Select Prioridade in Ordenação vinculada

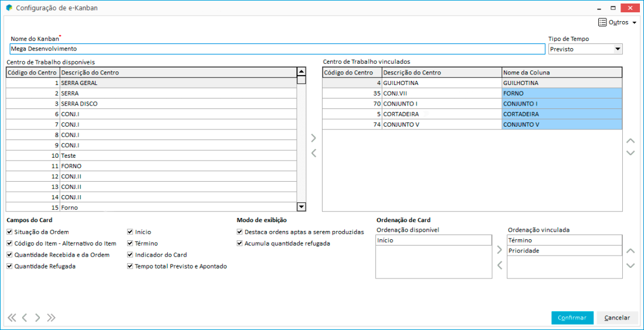click(x=565, y=250)
